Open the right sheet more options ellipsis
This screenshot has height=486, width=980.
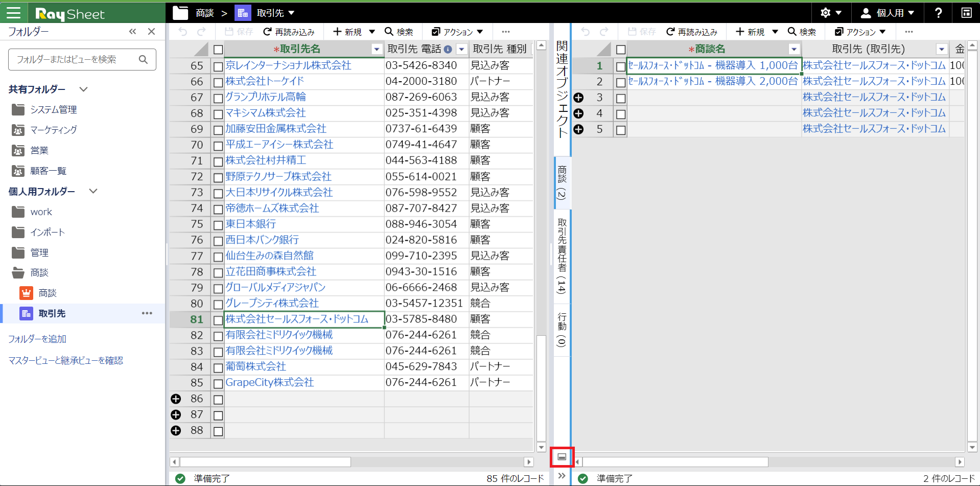point(908,32)
